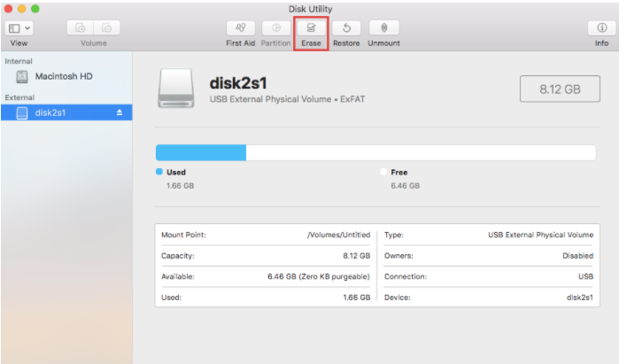This screenshot has height=364, width=619.
Task: Click the Partition toolbar button
Action: tap(276, 28)
